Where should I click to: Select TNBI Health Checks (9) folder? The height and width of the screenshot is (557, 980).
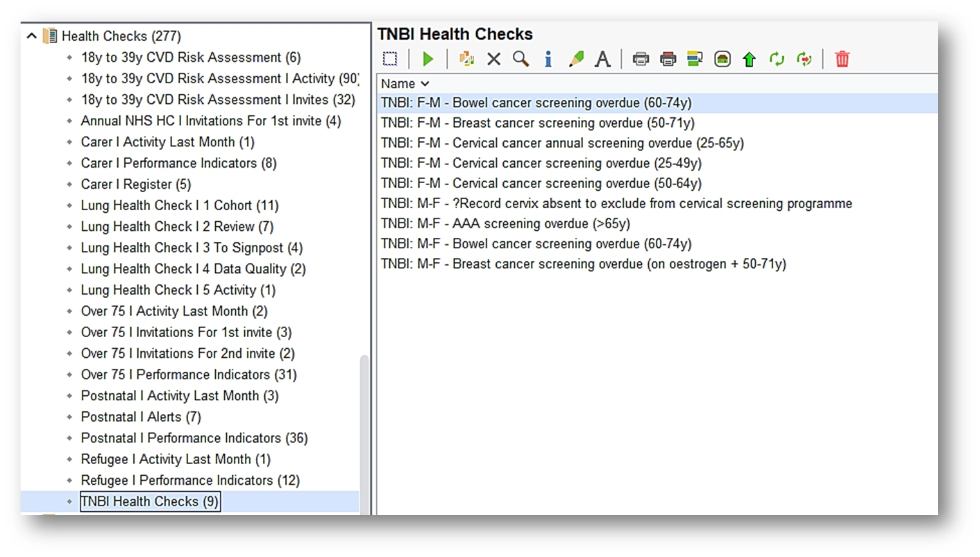[150, 502]
